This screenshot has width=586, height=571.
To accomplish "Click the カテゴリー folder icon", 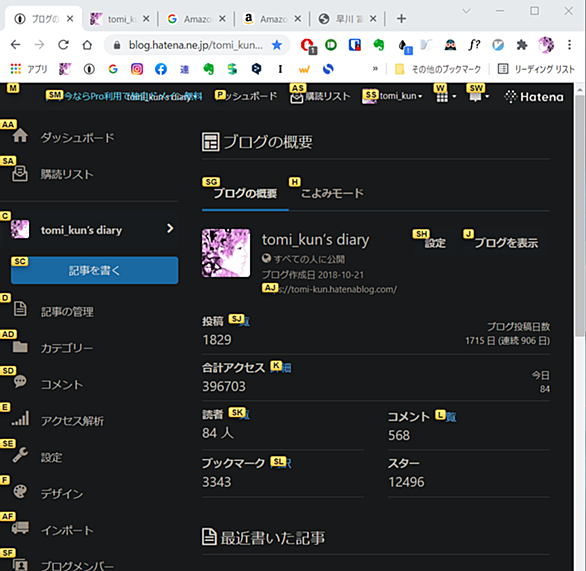I will [20, 347].
